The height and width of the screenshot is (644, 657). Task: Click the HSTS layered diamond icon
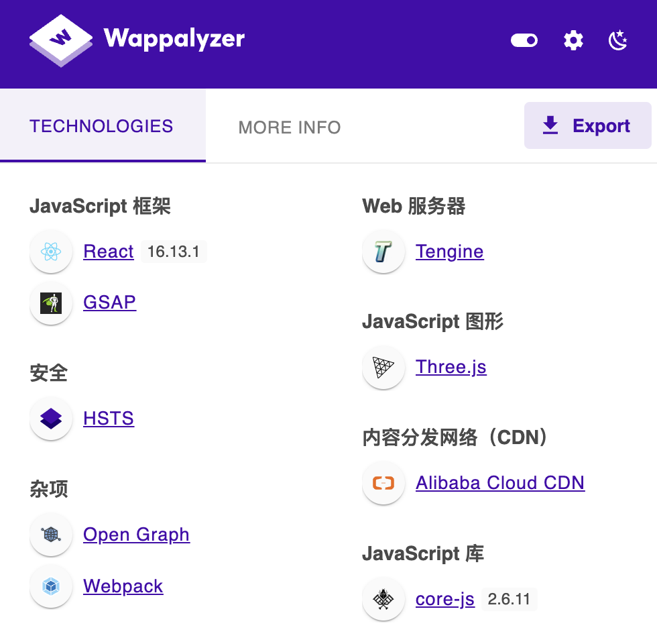click(51, 419)
